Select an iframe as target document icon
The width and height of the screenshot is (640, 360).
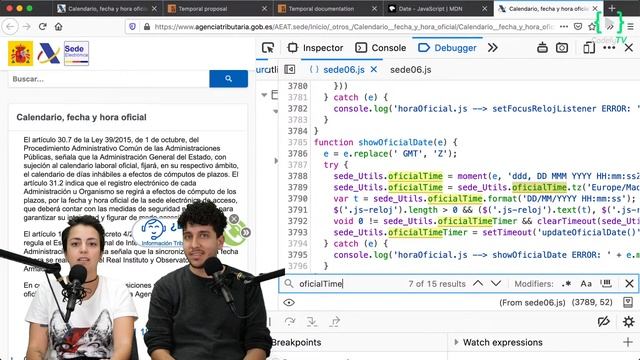point(542,48)
